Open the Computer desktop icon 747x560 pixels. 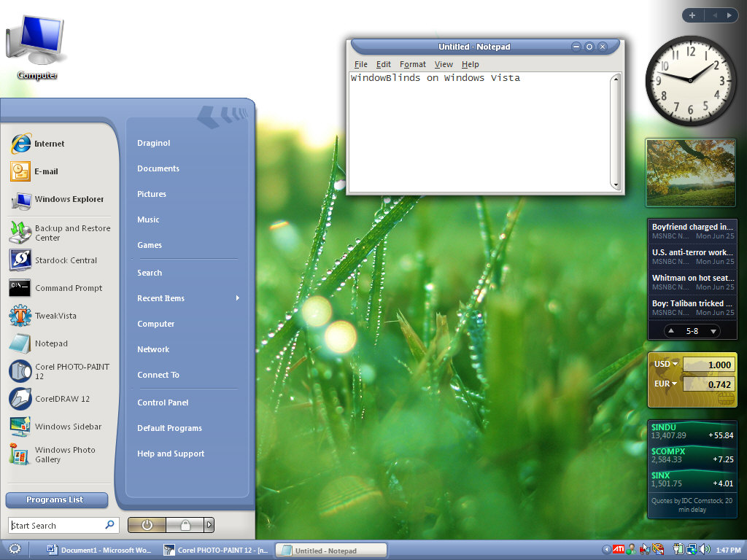click(x=36, y=47)
